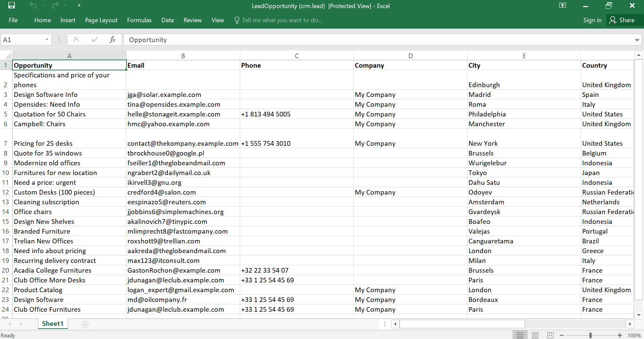Click the Enter checkmark formula bar icon

point(94,40)
